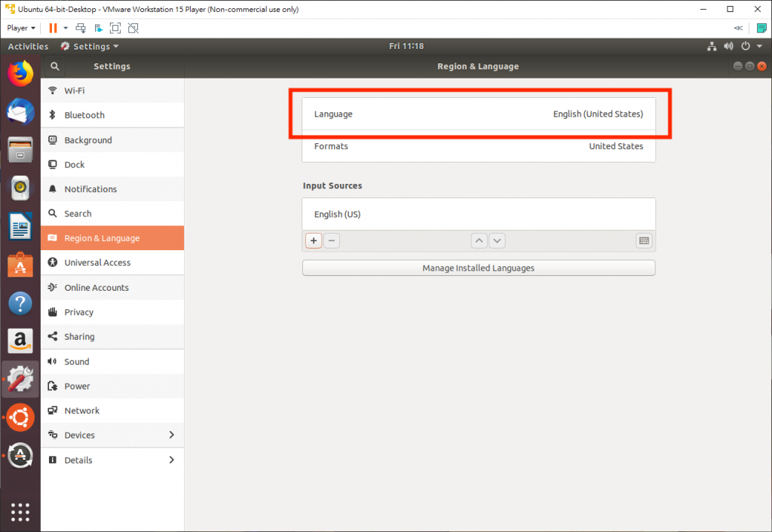This screenshot has height=532, width=772.
Task: Launch Thunderbird mail from the dock
Action: click(x=20, y=112)
